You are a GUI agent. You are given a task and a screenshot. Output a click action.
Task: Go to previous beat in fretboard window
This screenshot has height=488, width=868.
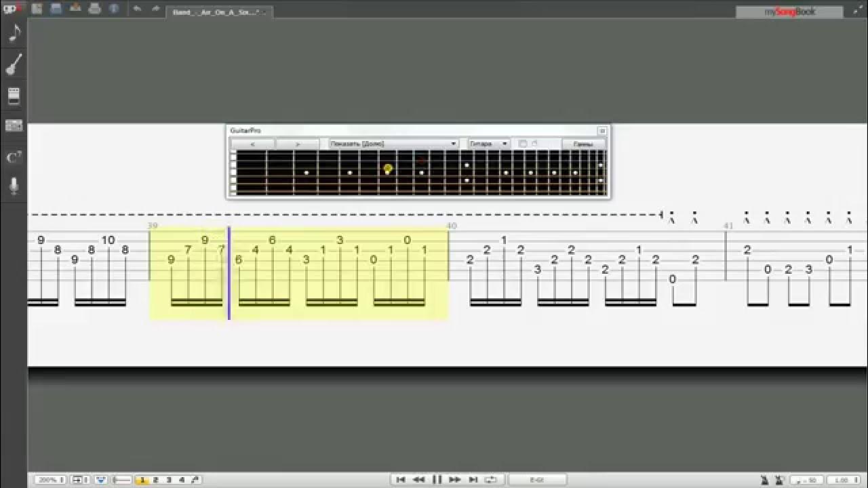(x=252, y=144)
